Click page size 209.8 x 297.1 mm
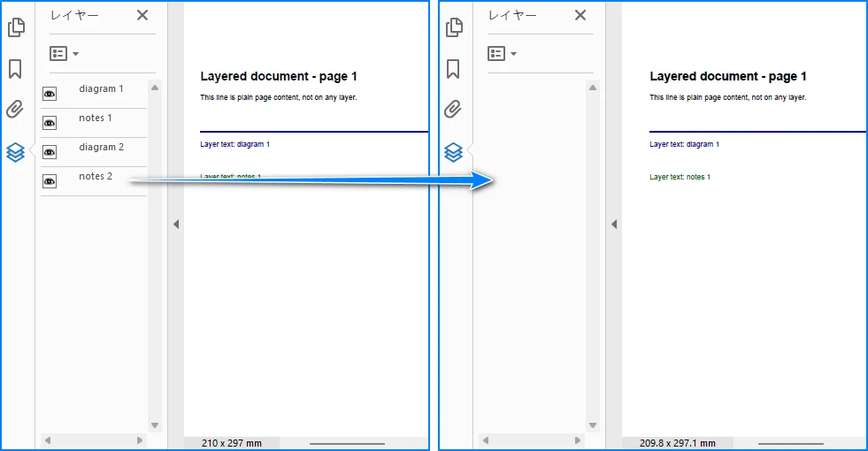This screenshot has height=451, width=868. [x=678, y=443]
